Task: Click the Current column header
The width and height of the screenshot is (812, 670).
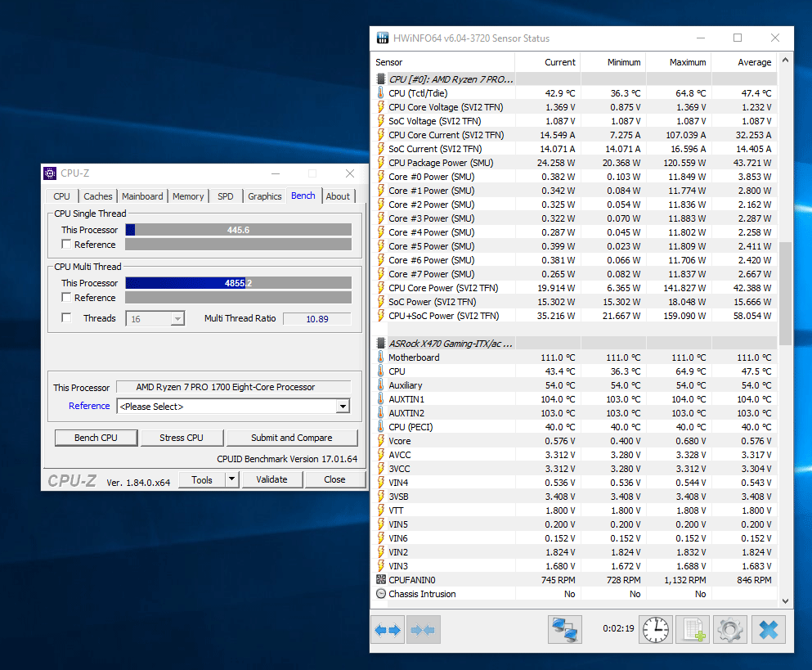Action: 548,62
